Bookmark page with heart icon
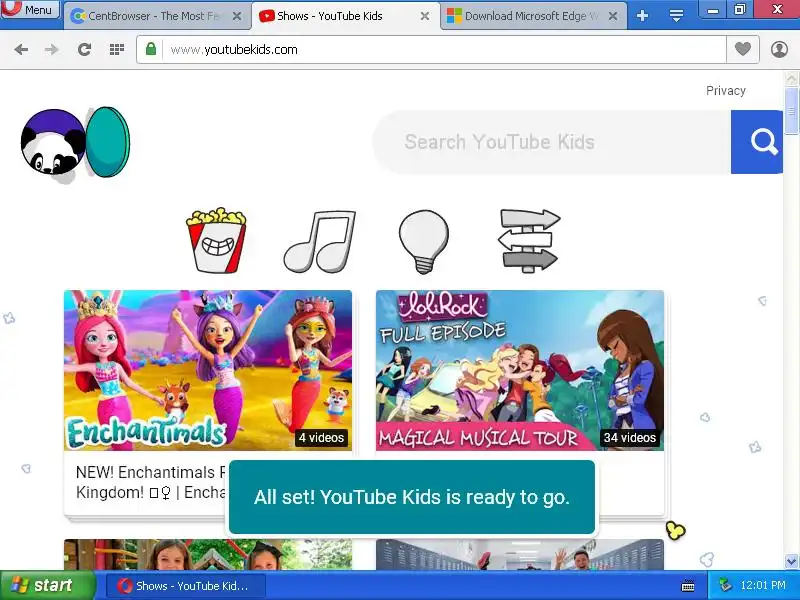The width and height of the screenshot is (800, 600). click(x=743, y=49)
